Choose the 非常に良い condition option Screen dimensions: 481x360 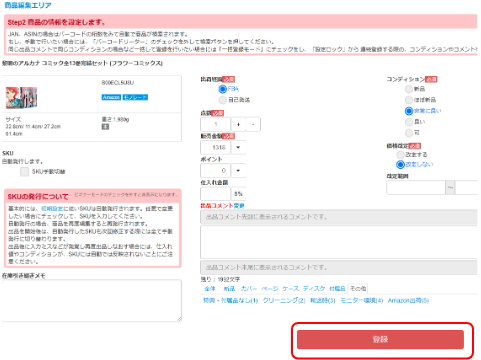coord(409,111)
